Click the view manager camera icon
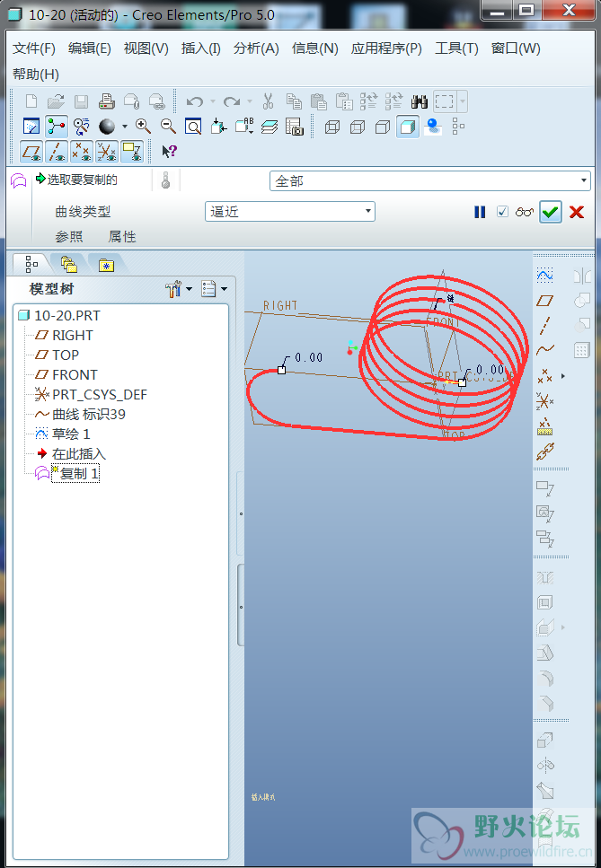Screen dimensions: 601x868 pyautogui.click(x=295, y=127)
